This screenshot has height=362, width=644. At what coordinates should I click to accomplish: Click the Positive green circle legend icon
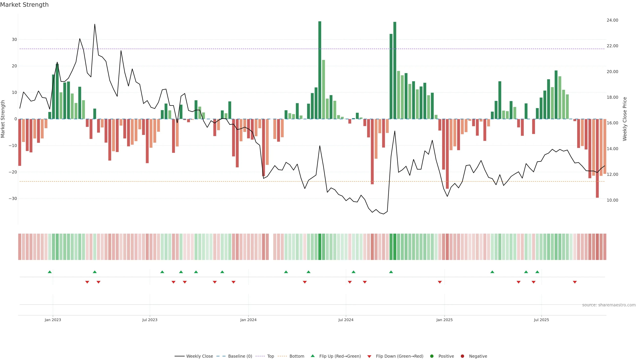tap(432, 356)
